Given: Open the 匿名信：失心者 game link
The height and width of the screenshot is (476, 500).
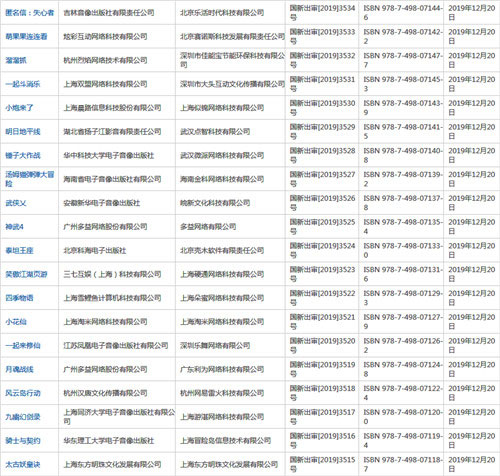Looking at the screenshot, I should [30, 13].
